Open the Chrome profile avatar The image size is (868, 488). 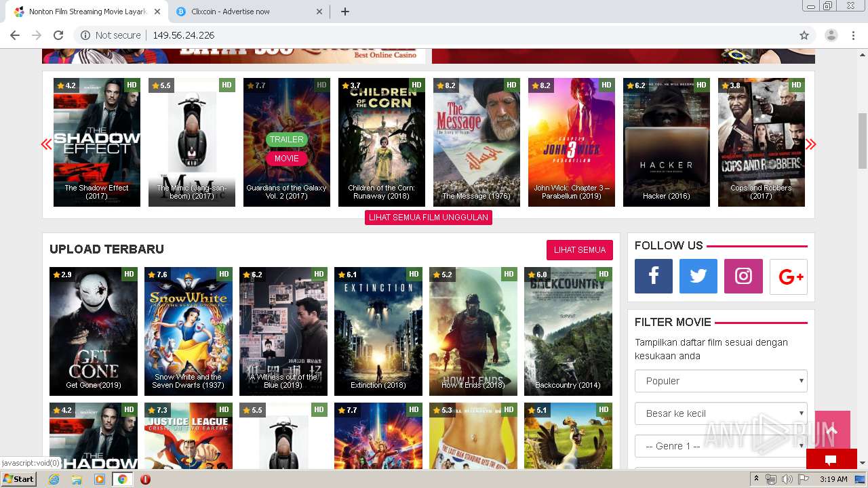coord(831,35)
